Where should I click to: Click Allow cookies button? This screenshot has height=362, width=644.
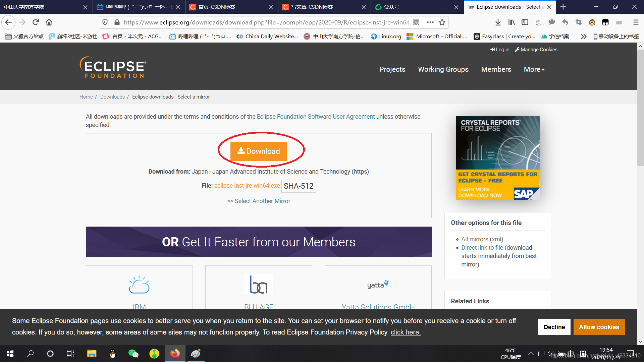click(599, 327)
